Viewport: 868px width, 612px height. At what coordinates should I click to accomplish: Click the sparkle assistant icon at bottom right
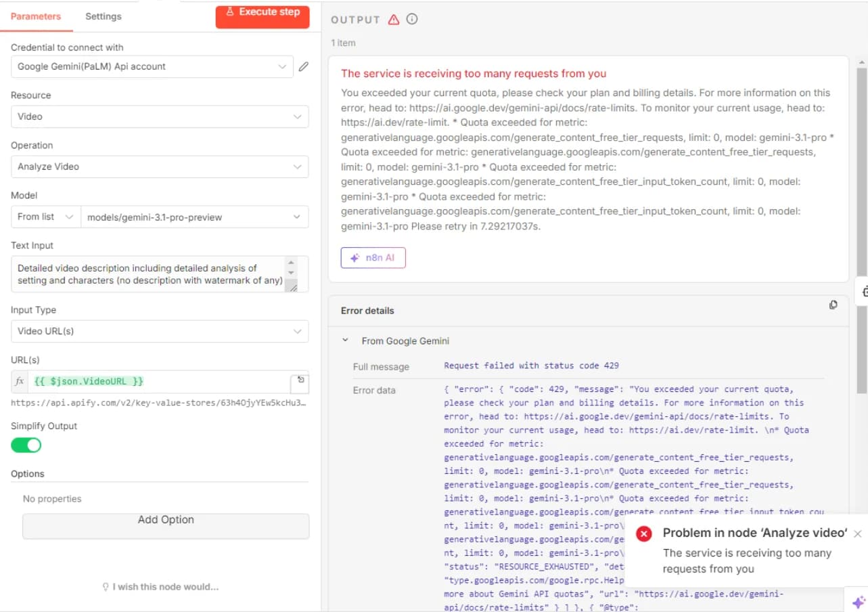coord(858,602)
